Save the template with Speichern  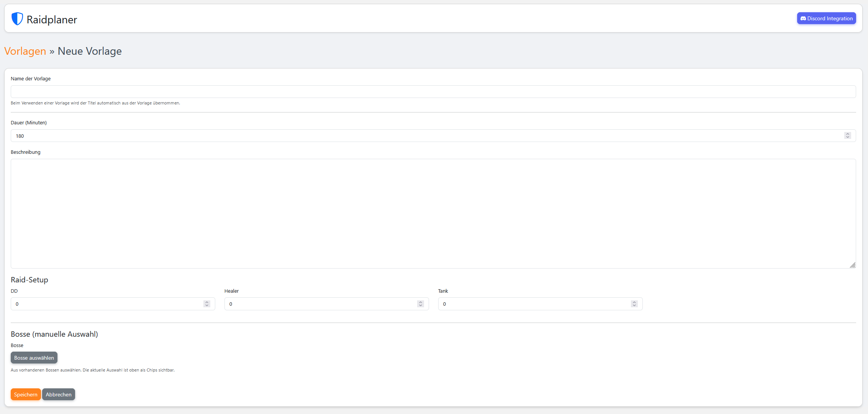pos(25,394)
